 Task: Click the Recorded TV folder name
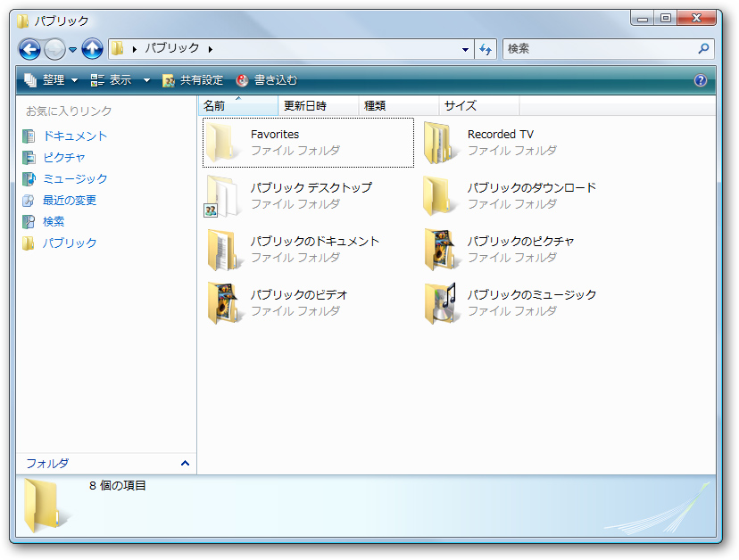pyautogui.click(x=501, y=135)
